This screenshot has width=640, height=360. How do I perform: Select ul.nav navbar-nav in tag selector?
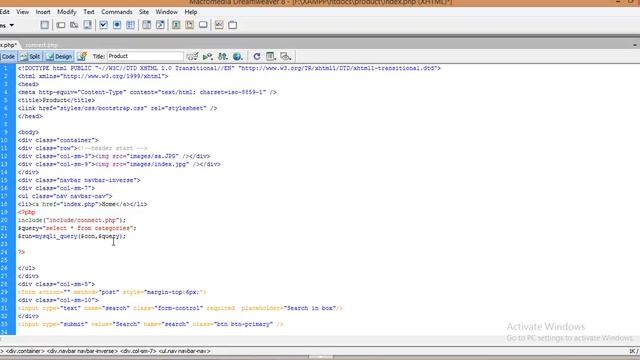point(184,351)
